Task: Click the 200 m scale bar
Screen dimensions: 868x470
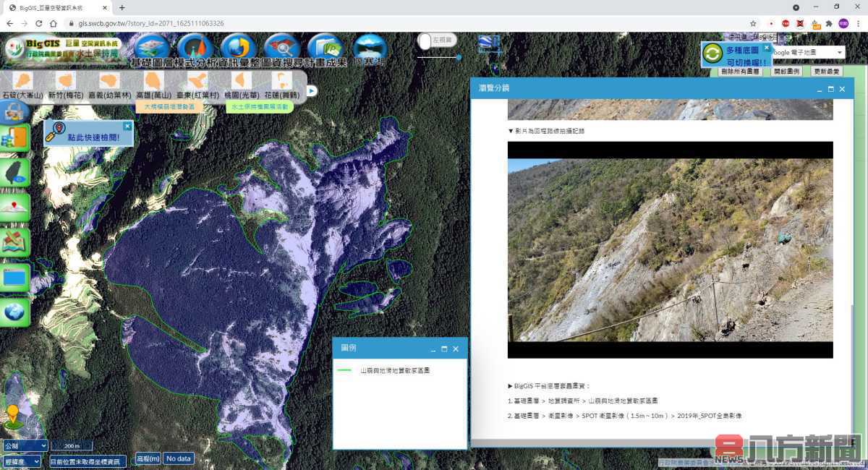Action: (71, 446)
